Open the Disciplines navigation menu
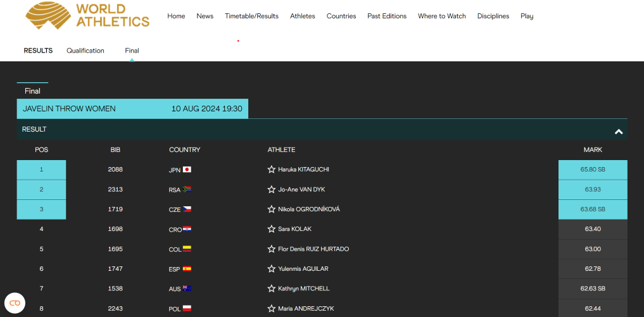This screenshot has height=317, width=644. (x=493, y=16)
